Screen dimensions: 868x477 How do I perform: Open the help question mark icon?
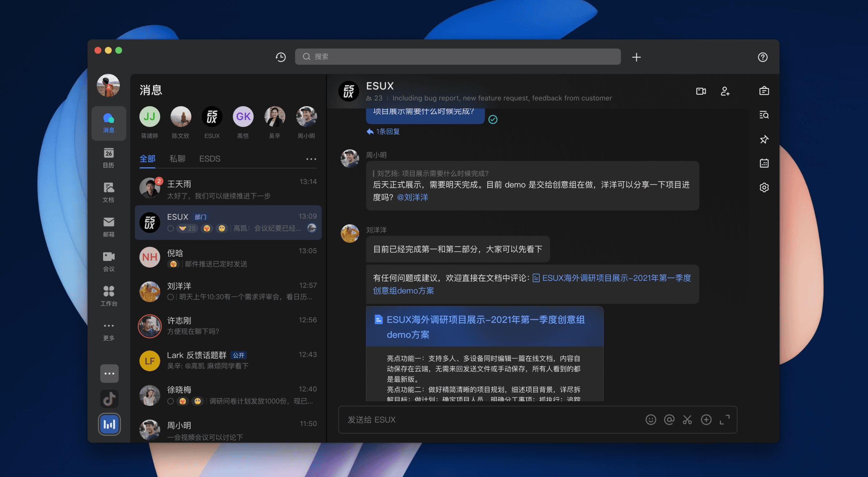click(763, 57)
